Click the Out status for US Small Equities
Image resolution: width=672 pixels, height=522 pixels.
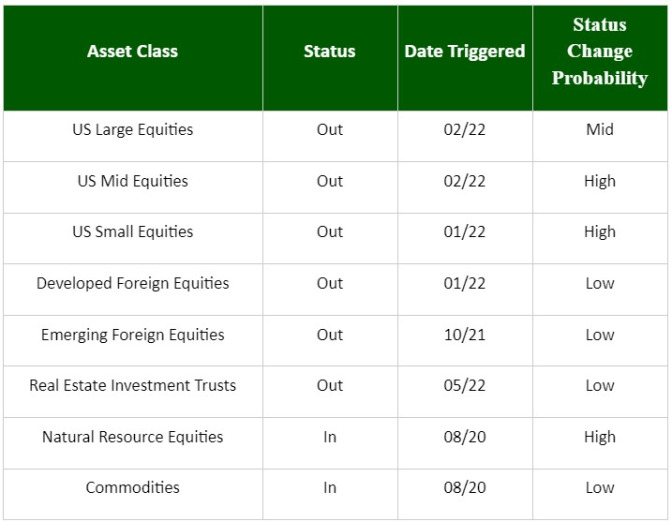[x=330, y=232]
